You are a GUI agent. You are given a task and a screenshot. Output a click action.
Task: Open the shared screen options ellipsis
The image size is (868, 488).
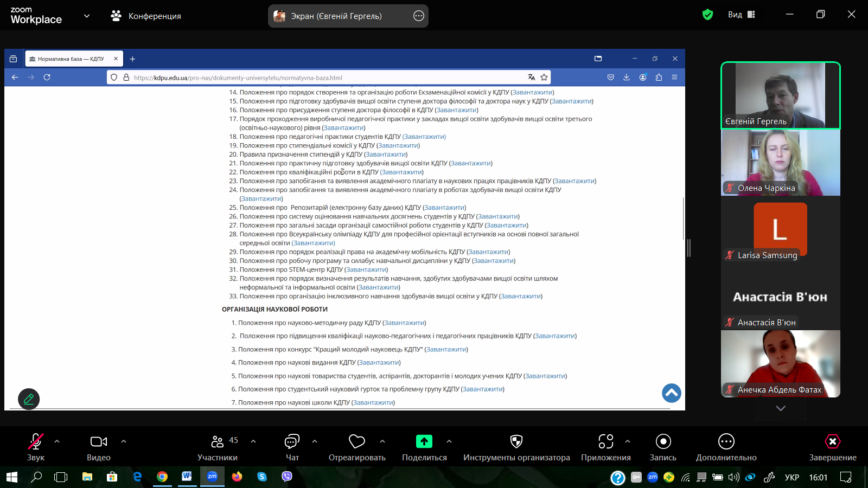coord(419,16)
